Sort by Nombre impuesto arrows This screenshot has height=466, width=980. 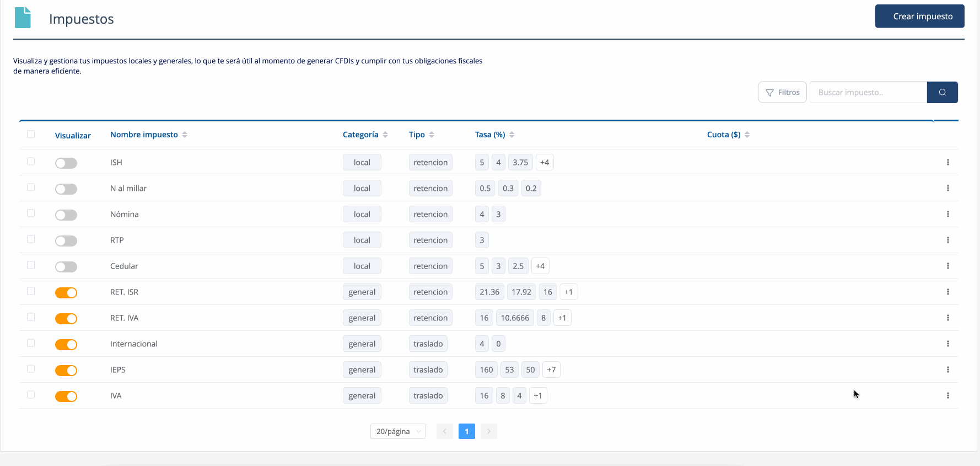pos(185,135)
